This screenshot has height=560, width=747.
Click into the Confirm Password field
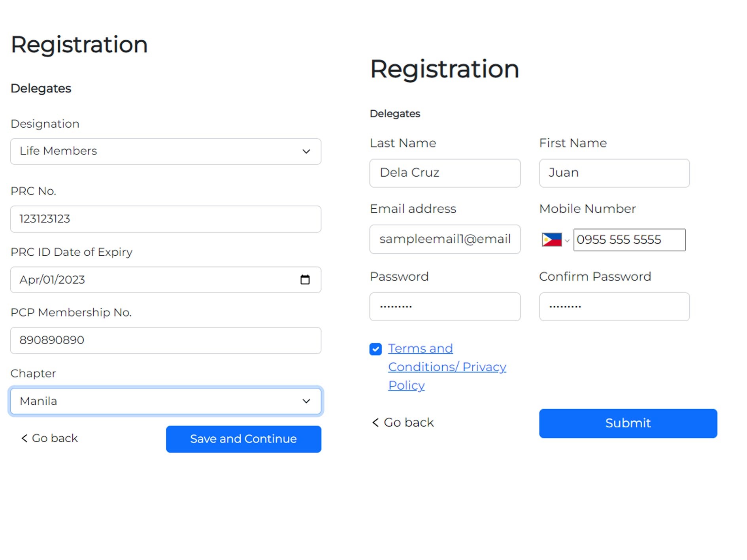pos(614,307)
